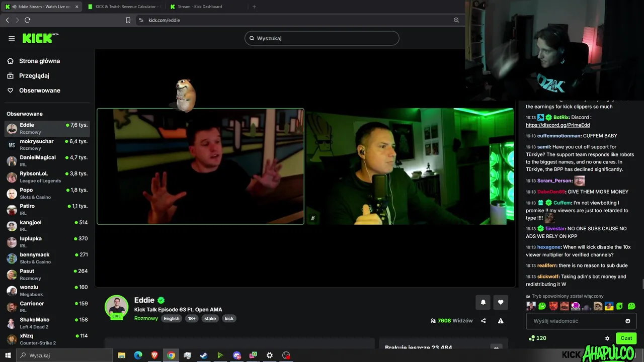The height and width of the screenshot is (362, 644).
Task: Insert the first emote with person photo
Action: [x=530, y=306]
